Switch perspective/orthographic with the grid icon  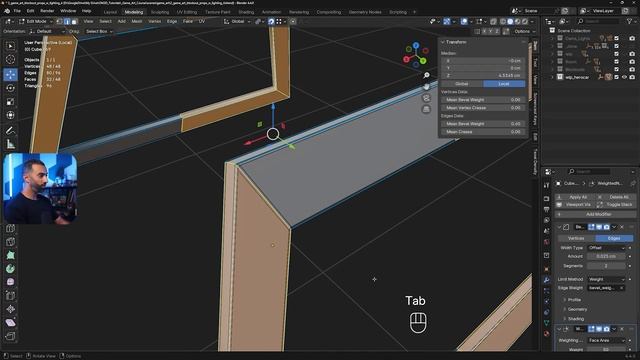click(426, 109)
